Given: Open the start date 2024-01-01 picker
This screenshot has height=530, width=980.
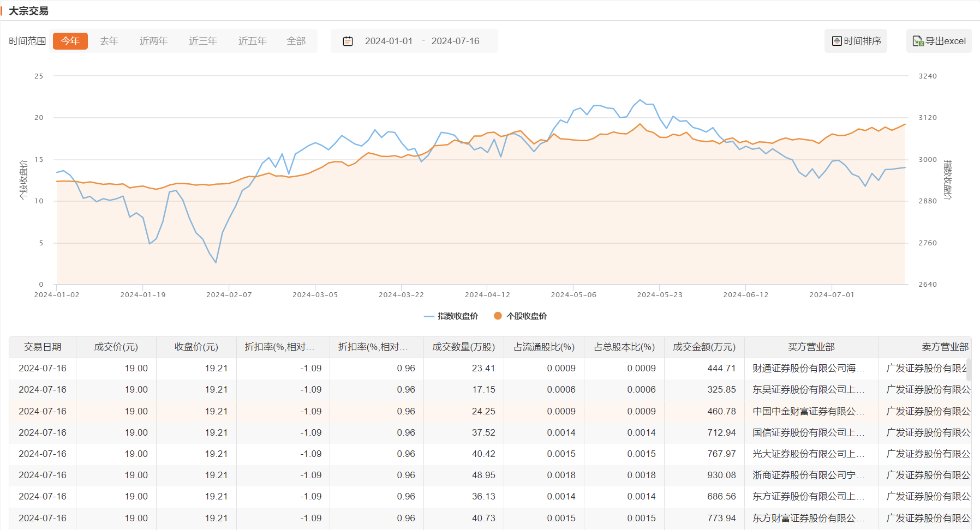Looking at the screenshot, I should (x=389, y=41).
